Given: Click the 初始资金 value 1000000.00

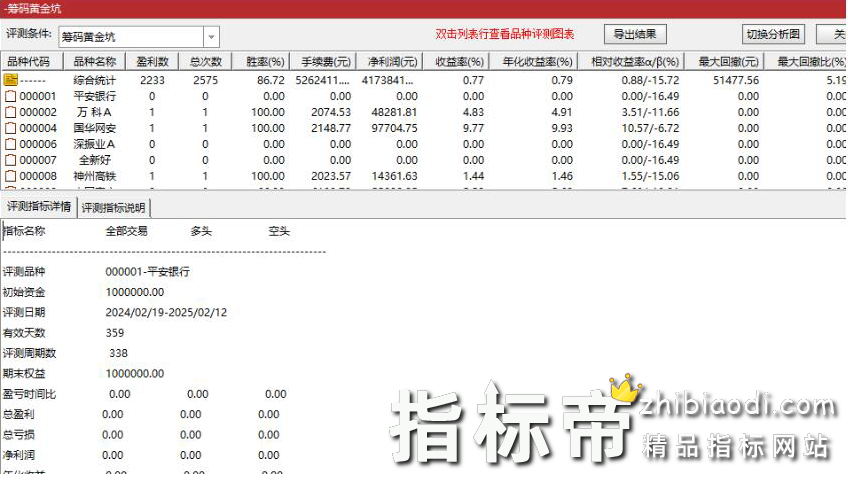Looking at the screenshot, I should pos(135,292).
